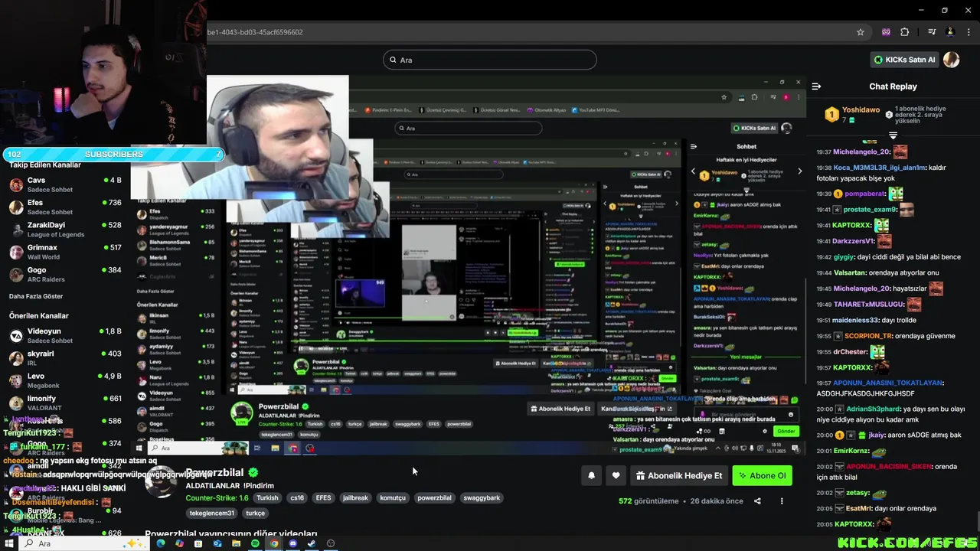This screenshot has height=551, width=980.
Task: Click the heart follow icon
Action: [616, 475]
